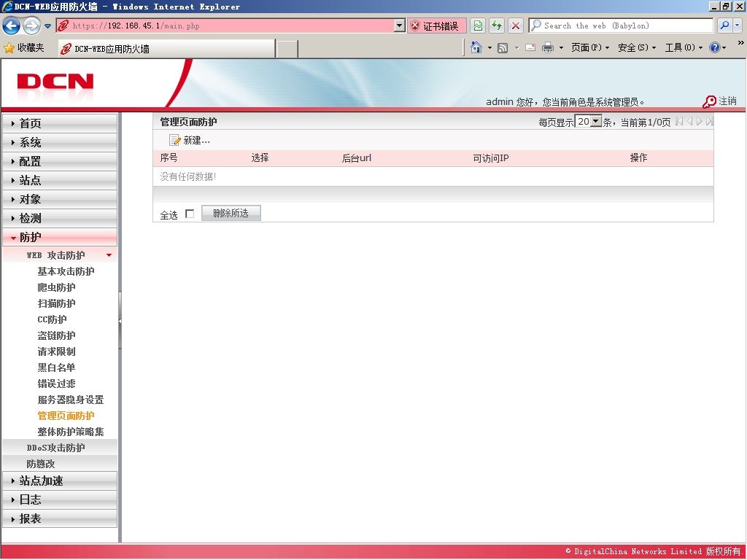Click the DCN logo
Screen dimensions: 747x560
coord(55,82)
